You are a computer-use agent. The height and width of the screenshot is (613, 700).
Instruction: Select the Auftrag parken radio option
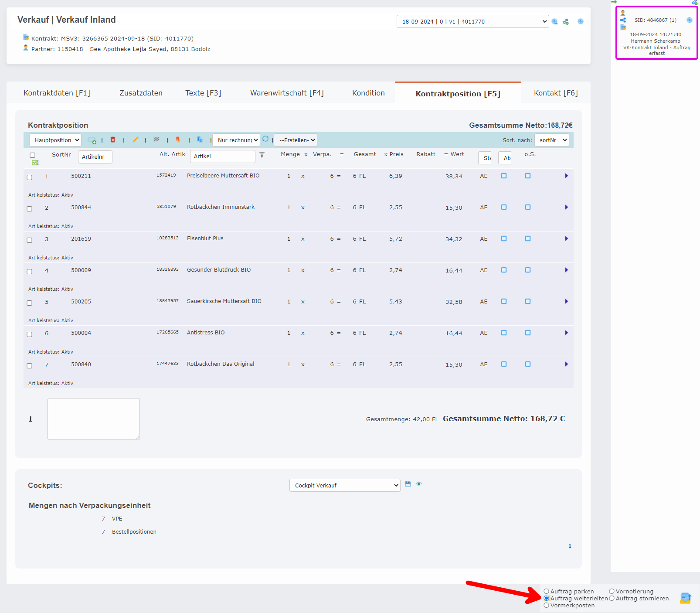546,592
